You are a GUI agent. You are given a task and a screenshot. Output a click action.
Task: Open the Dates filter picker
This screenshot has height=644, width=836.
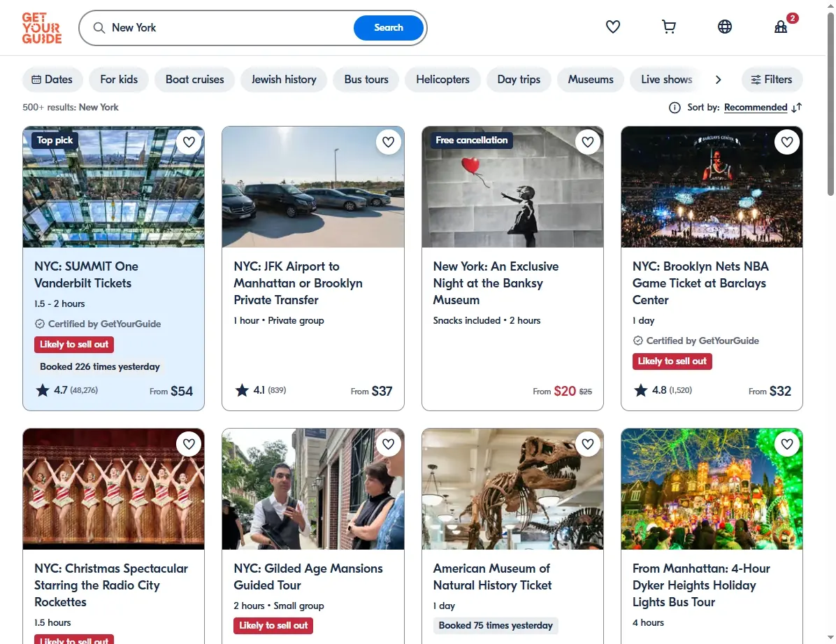point(52,80)
